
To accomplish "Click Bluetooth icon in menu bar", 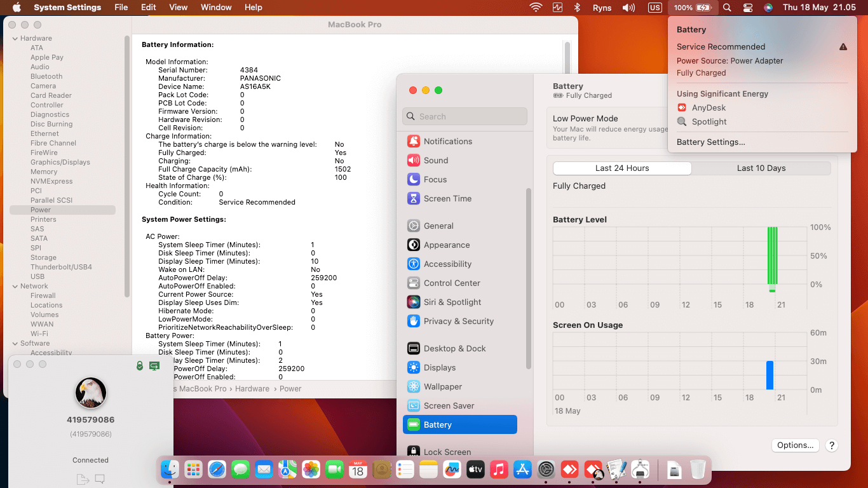I will pos(578,8).
